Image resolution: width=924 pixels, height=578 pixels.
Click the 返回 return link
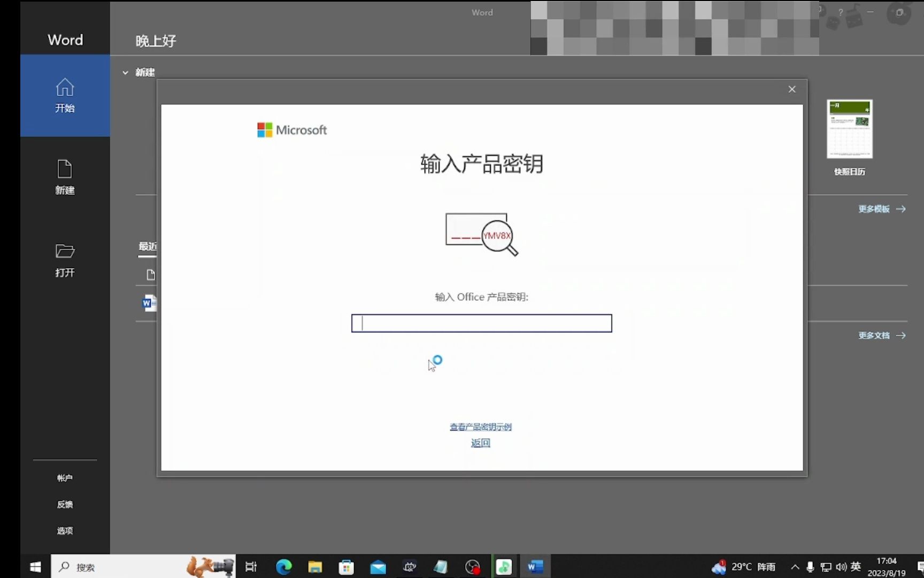(x=480, y=443)
